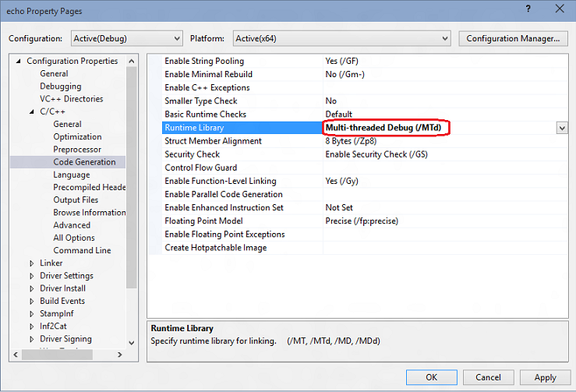Expand the Linker tree node
576x392 pixels.
(x=32, y=263)
